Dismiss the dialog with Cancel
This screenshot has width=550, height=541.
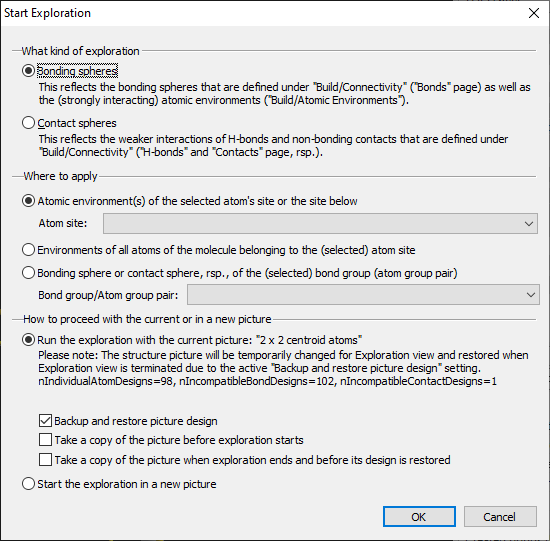point(500,516)
